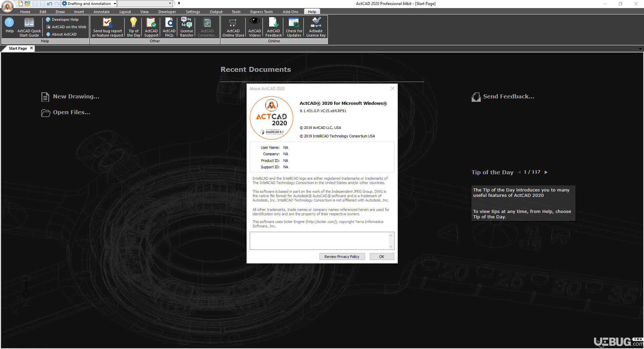Click inside the About dialog text box
Viewport: 644px width, 349px height.
[319, 241]
